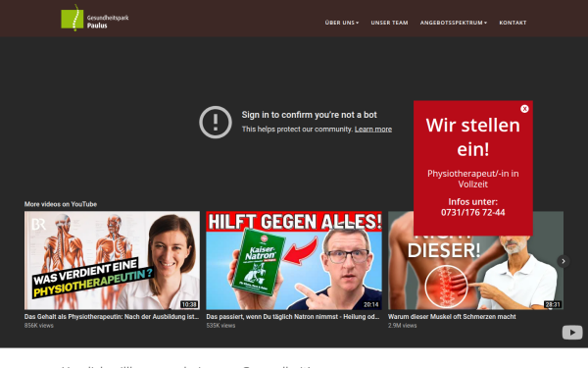Click the Gesundheitspark Paulus logo
Viewport: 588px width, 368px height.
pos(95,18)
